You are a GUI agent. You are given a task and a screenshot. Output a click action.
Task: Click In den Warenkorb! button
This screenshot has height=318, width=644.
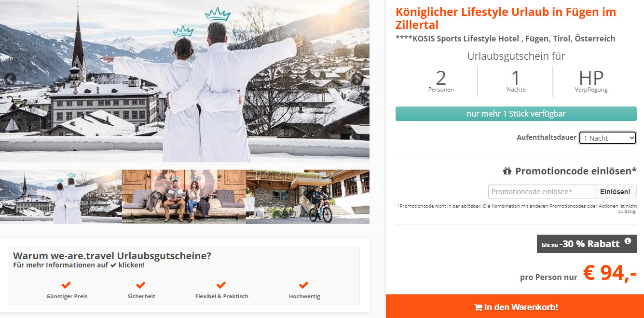(515, 306)
